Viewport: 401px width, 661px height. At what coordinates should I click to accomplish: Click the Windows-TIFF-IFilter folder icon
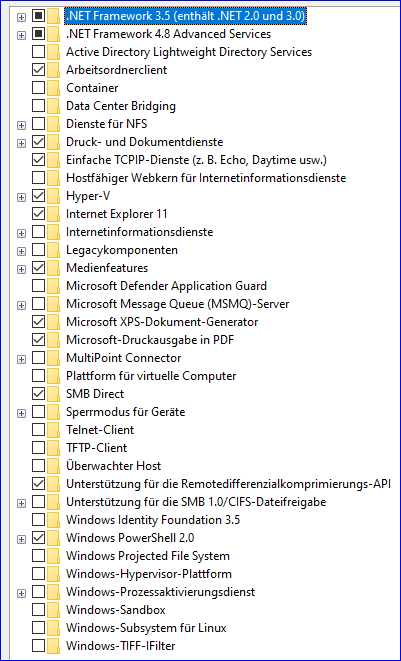pyautogui.click(x=53, y=645)
